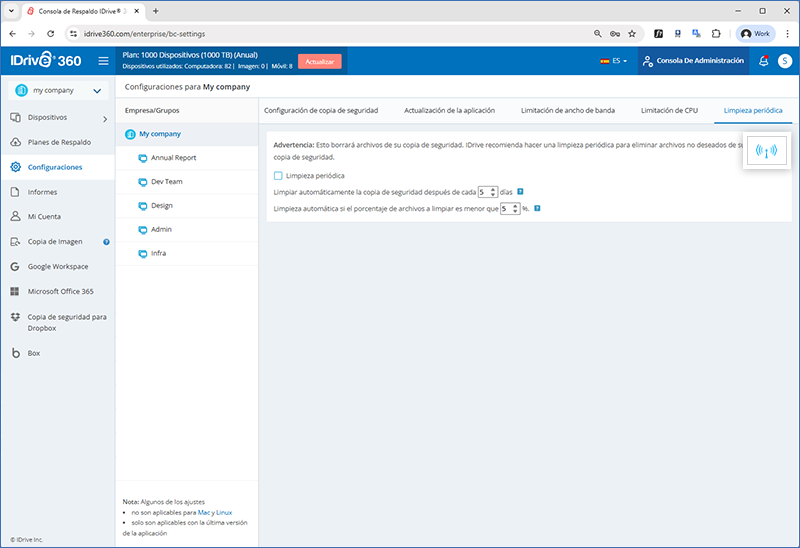Image resolution: width=800 pixels, height=548 pixels.
Task: Click the help icon beside Copia de Imagen
Action: pos(106,241)
